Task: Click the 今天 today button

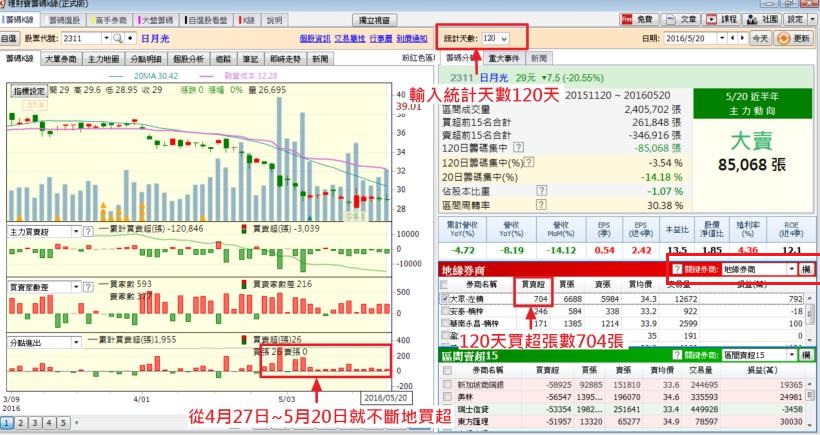Action: point(760,39)
